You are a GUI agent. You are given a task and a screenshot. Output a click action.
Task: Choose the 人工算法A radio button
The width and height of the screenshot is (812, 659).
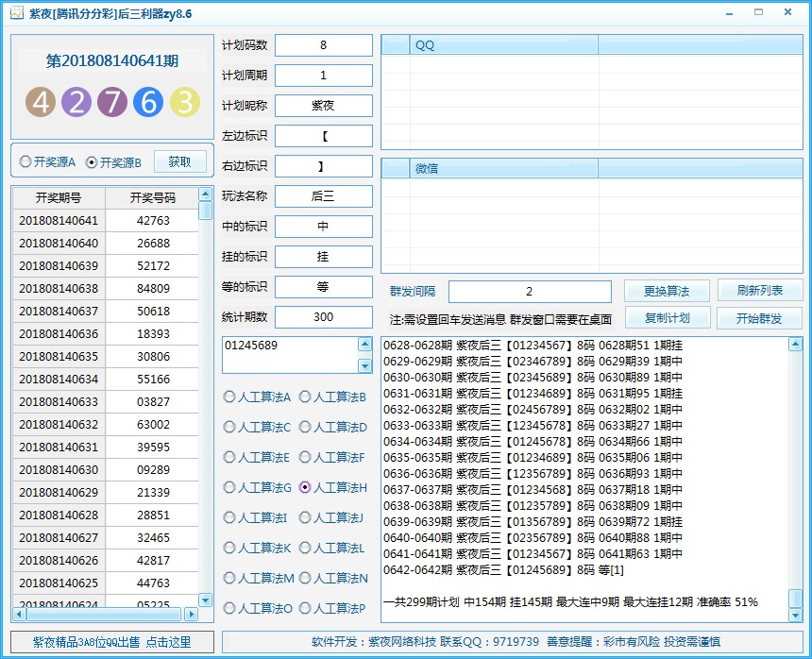[x=229, y=397]
